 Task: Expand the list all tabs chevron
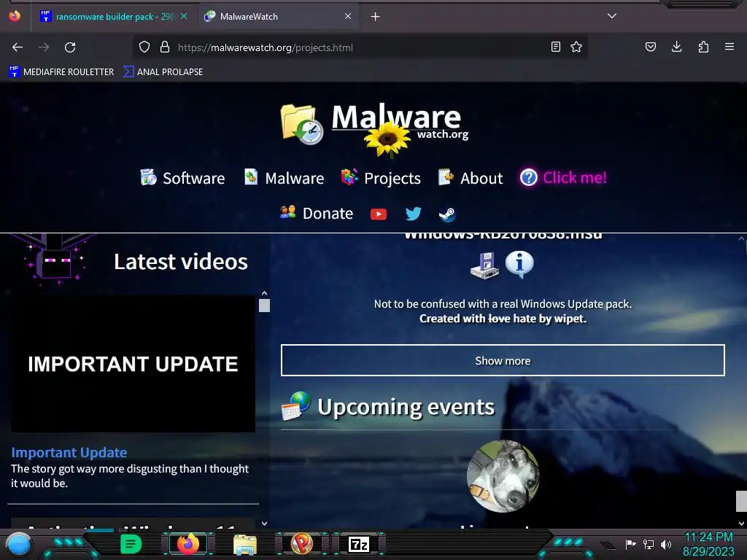click(612, 16)
